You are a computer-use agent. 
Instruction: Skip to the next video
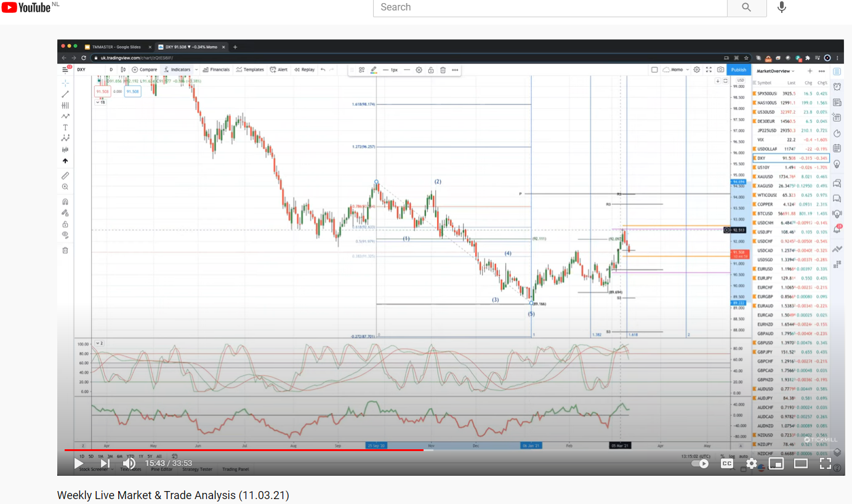click(x=105, y=463)
